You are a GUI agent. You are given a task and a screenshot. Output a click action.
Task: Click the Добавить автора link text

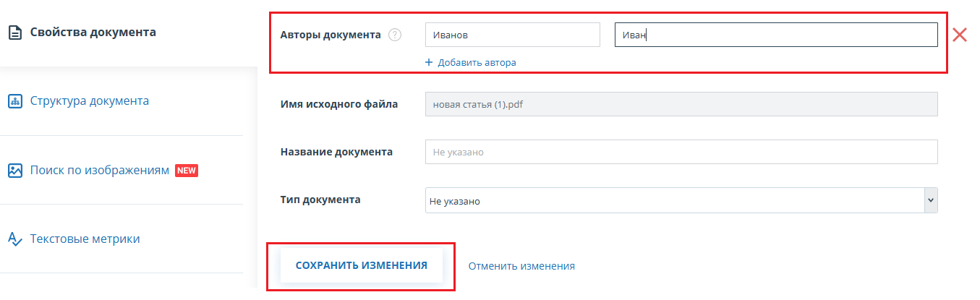[x=477, y=63]
